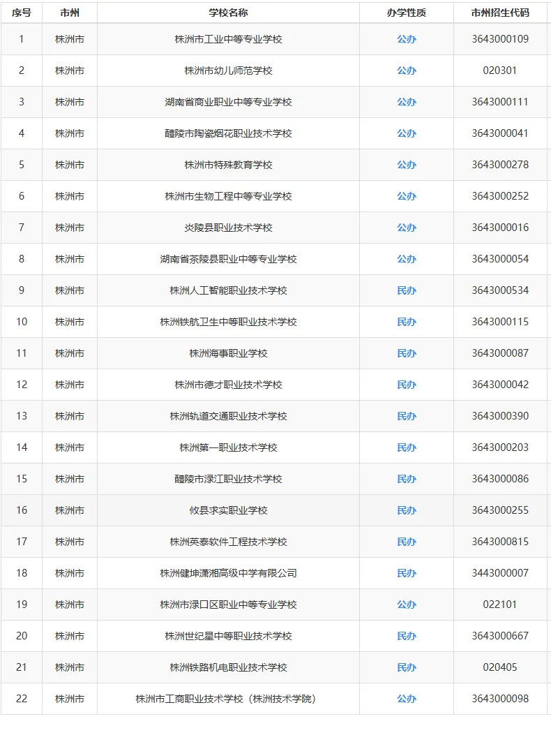
Task: Select 株洲市特殊教育学校 cell
Action: pos(228,165)
